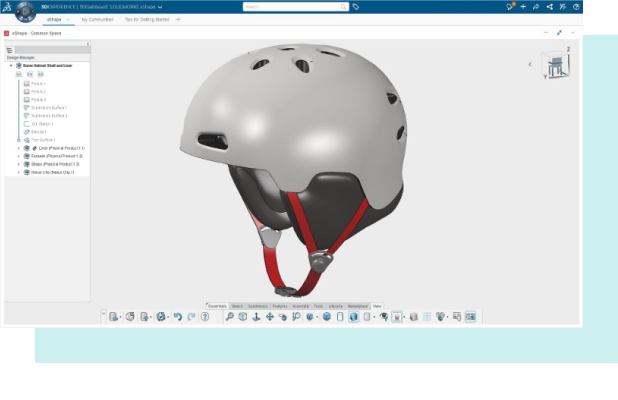Click the share arrow icon in top bar
Screen dimensions: 618x400
(536, 7)
